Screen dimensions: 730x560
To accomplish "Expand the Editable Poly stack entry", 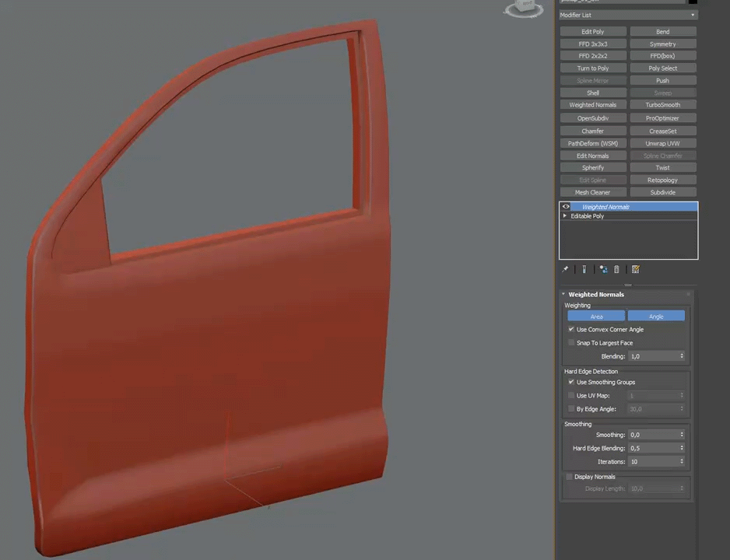I will click(x=565, y=216).
